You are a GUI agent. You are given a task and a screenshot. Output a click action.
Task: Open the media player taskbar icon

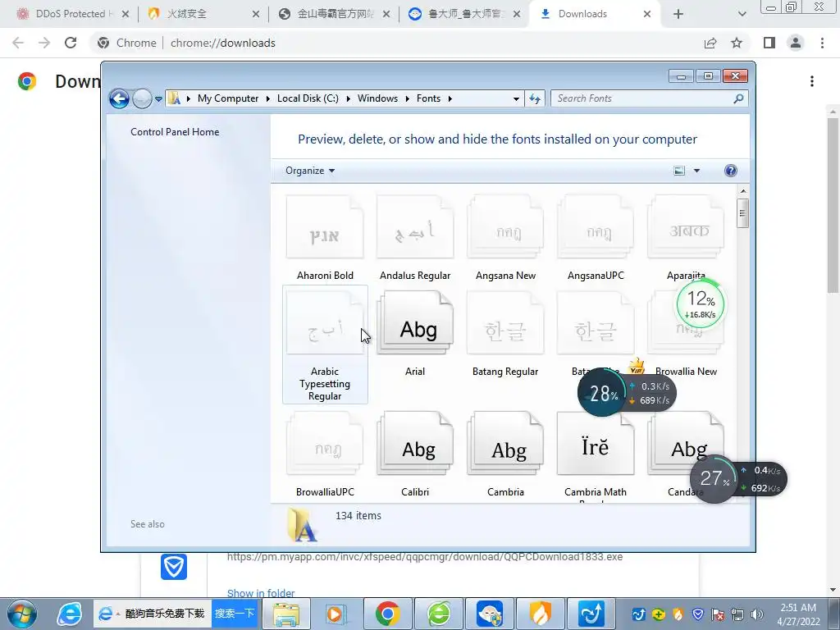pos(336,614)
